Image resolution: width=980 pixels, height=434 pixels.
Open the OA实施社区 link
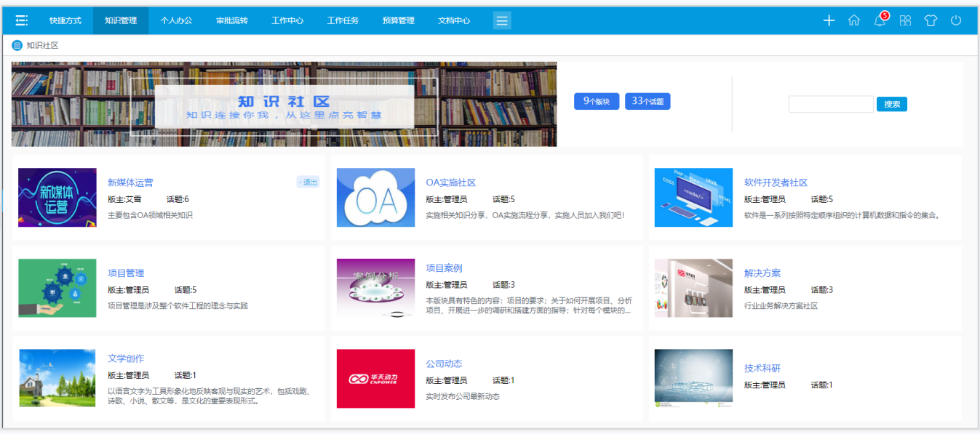450,182
